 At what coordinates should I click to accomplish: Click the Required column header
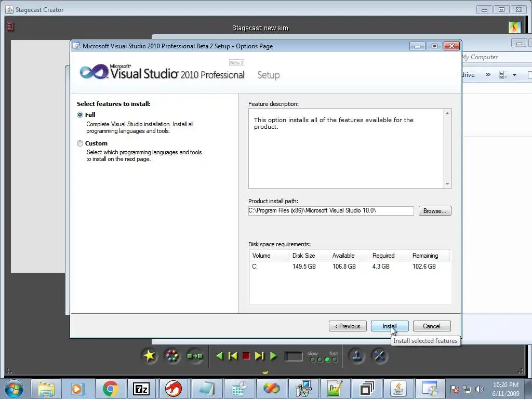click(x=389, y=256)
